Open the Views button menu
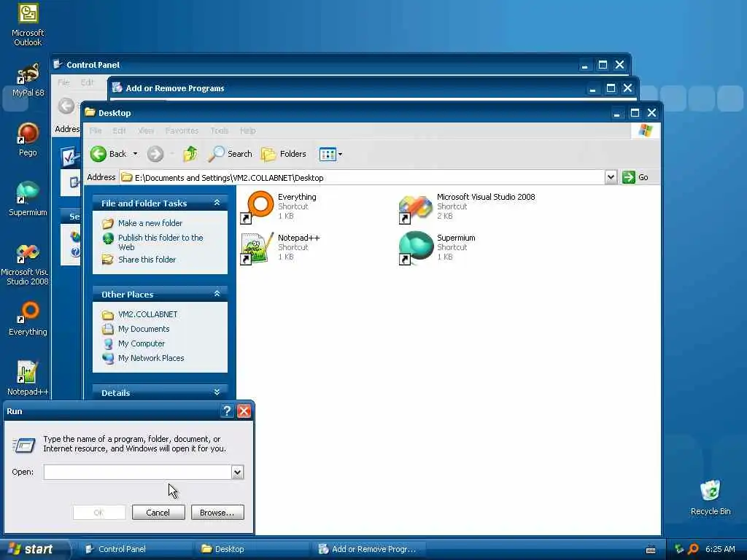The height and width of the screenshot is (560, 747). (x=330, y=155)
